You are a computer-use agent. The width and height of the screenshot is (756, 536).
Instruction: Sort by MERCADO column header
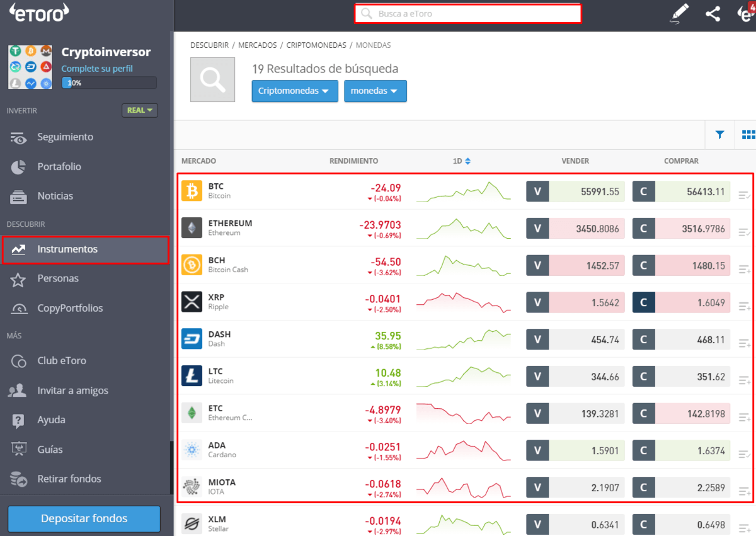[x=198, y=161]
